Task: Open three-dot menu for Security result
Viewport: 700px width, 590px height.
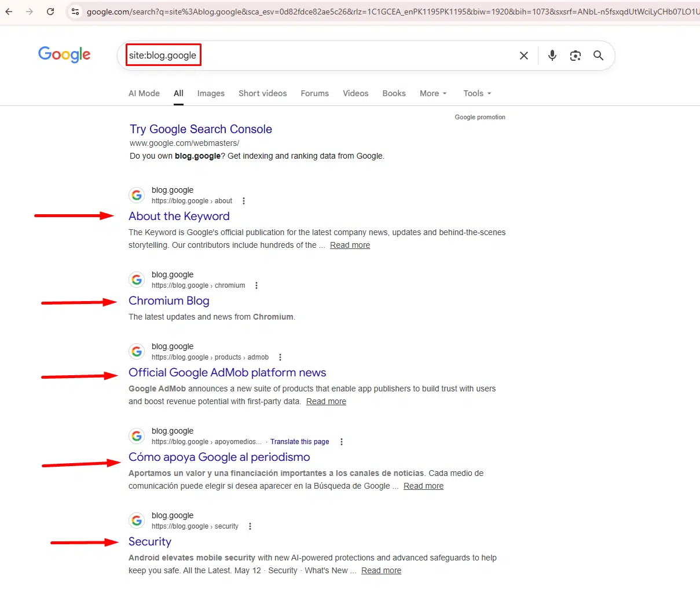Action: (250, 526)
